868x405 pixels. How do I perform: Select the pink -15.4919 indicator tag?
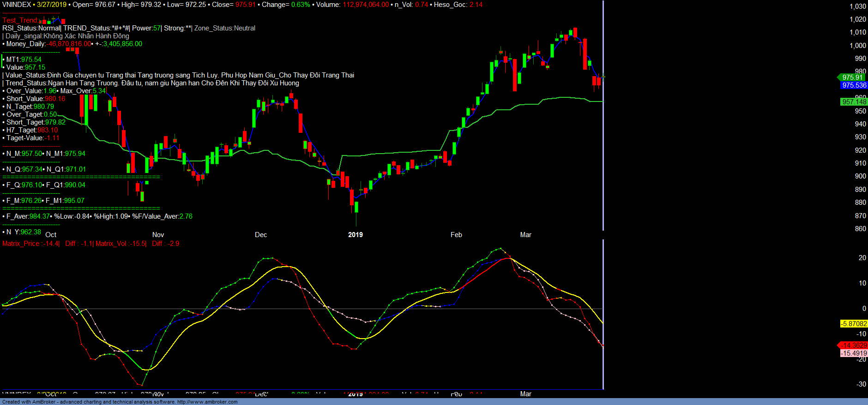coord(854,353)
